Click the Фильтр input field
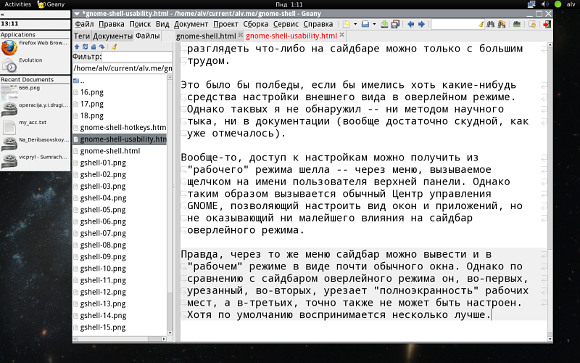Screen dimensions: 580x363 coord(137,57)
